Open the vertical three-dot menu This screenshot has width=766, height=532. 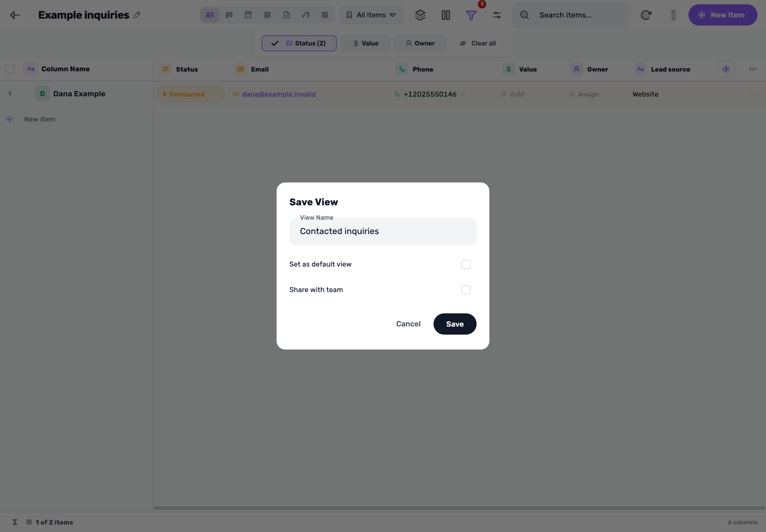click(x=673, y=15)
